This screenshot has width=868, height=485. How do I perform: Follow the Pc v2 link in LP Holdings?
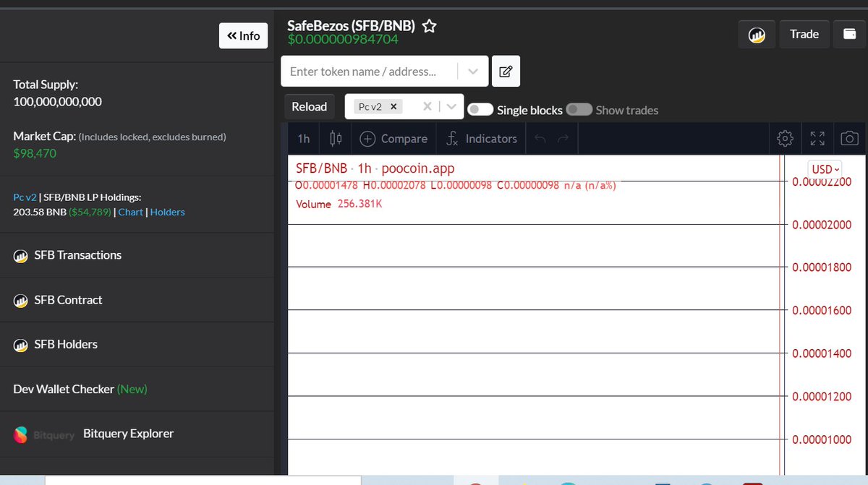(x=24, y=197)
